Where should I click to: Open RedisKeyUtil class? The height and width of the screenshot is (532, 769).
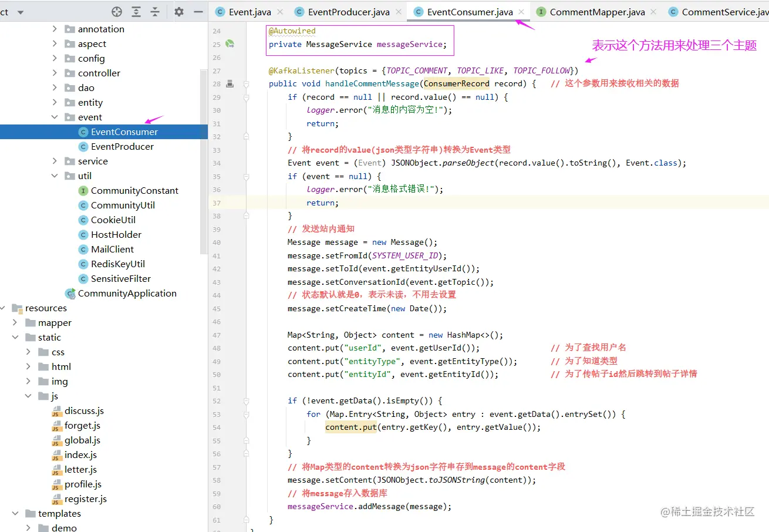(117, 264)
